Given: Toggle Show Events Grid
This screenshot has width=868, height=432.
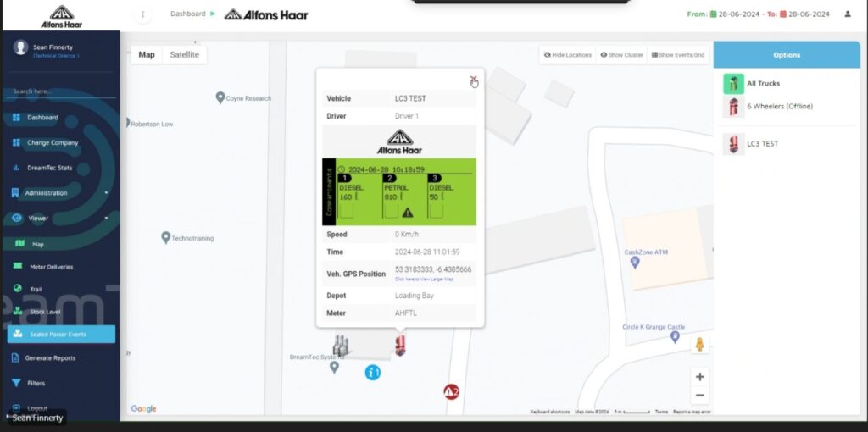Looking at the screenshot, I should click(678, 55).
